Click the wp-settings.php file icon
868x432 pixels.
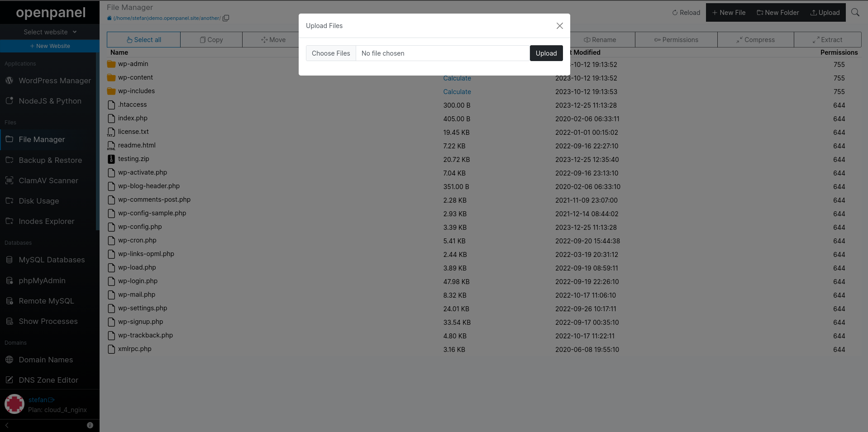[x=111, y=309]
